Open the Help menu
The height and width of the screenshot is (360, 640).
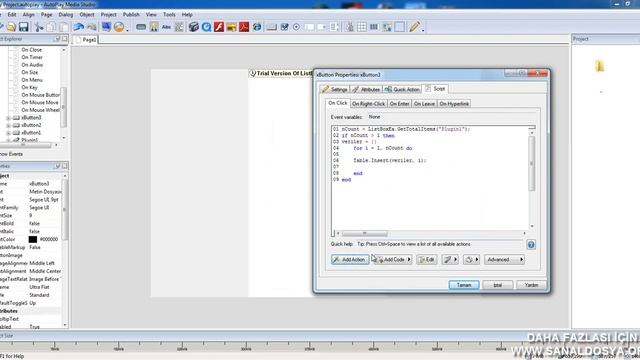coord(187,14)
